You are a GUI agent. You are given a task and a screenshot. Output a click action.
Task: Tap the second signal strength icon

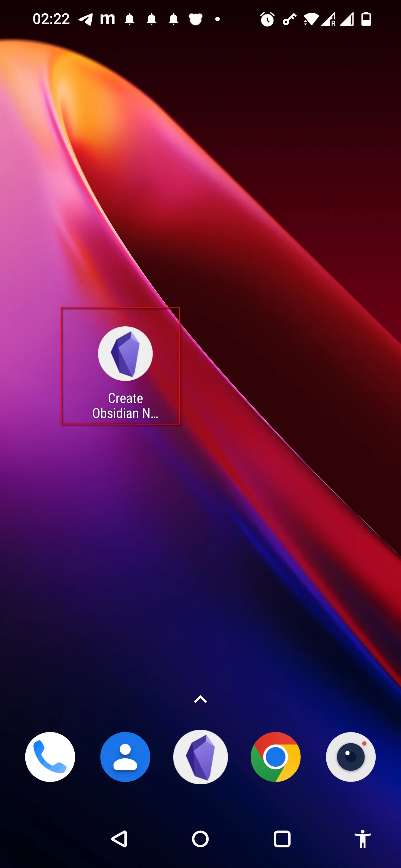coord(347,19)
